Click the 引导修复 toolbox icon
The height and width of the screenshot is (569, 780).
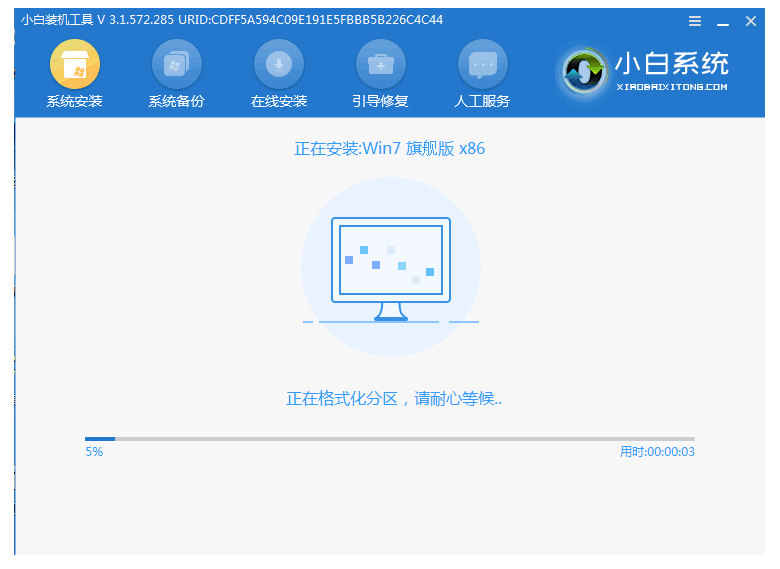381,65
